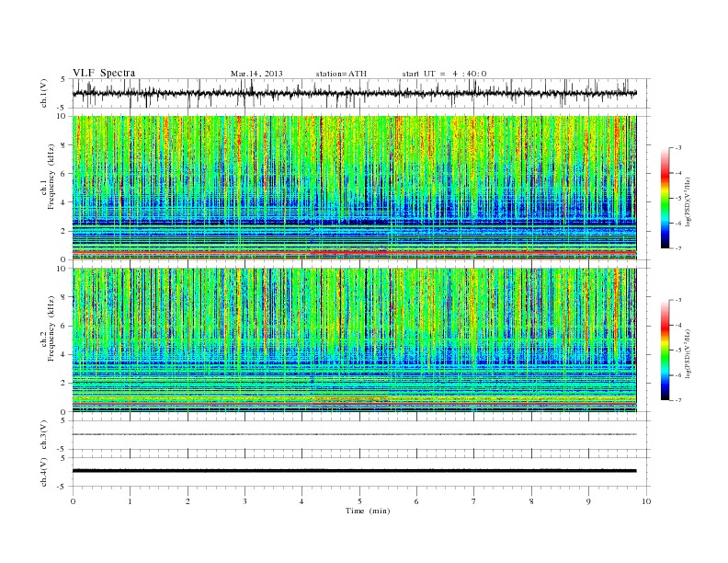The height and width of the screenshot is (563, 728).
Task: Click the "ch.3(V)" axis label
Action: (x=44, y=435)
